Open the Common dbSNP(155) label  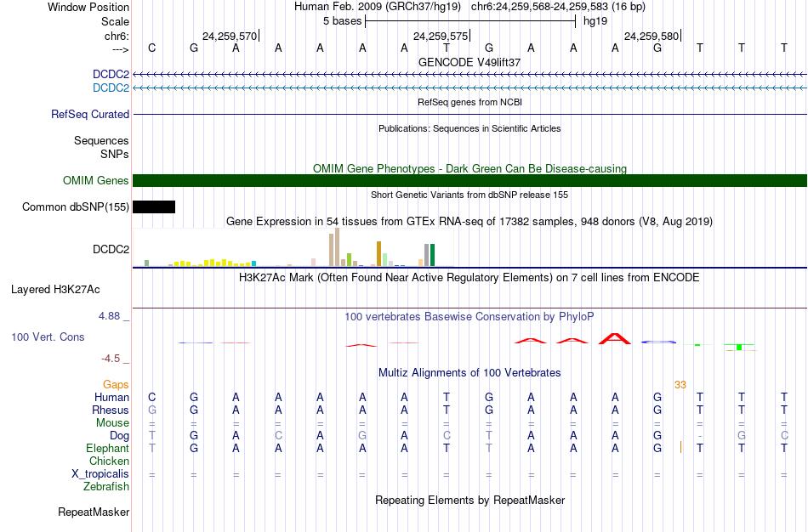click(75, 207)
